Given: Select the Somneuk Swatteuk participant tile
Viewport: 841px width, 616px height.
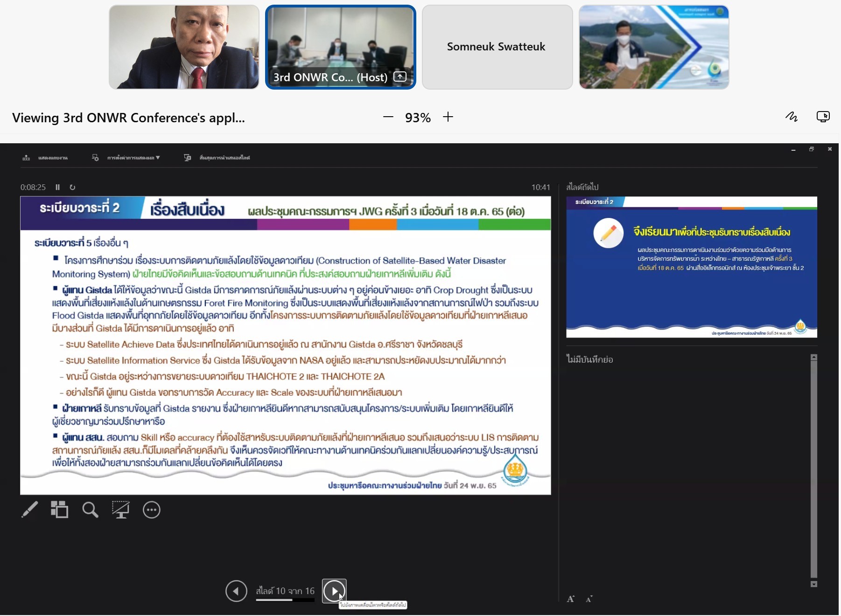Looking at the screenshot, I should pos(497,47).
